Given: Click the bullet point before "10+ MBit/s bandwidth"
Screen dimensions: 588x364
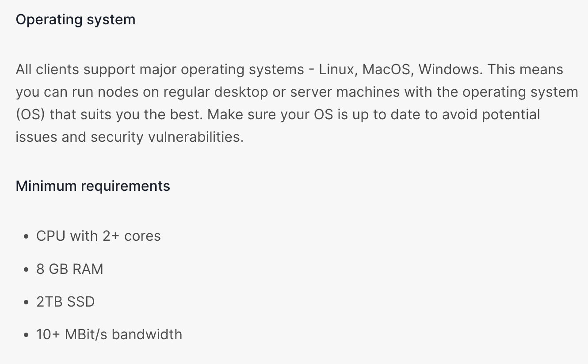Looking at the screenshot, I should [26, 335].
